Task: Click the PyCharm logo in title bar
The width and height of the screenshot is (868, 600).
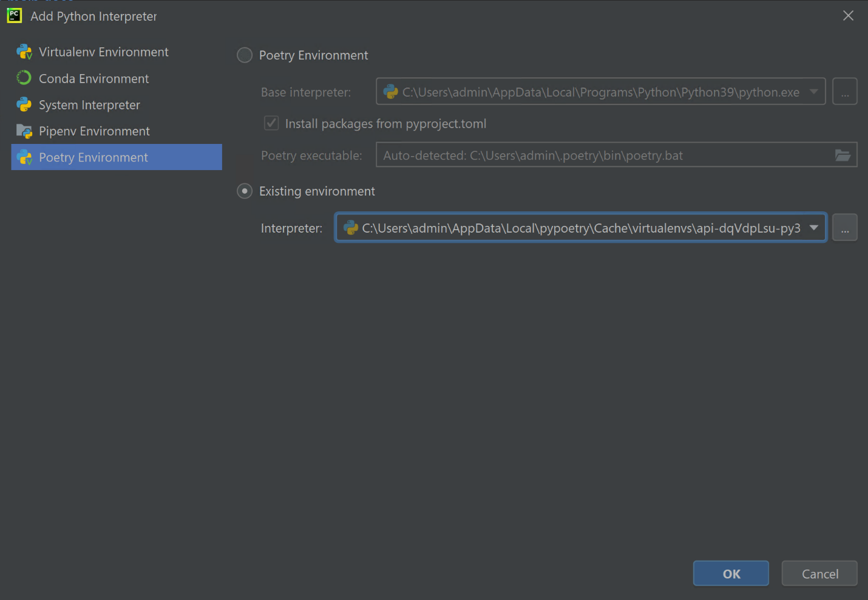Action: tap(14, 16)
